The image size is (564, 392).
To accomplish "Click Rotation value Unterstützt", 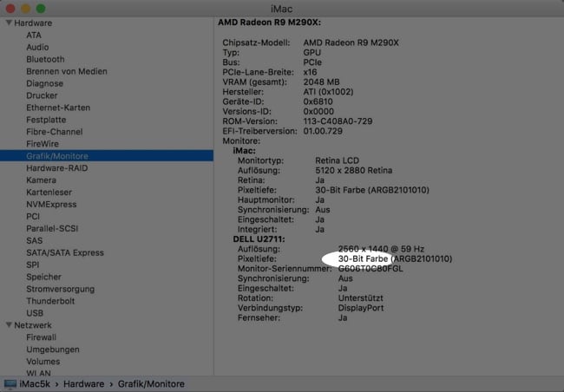I will [360, 298].
